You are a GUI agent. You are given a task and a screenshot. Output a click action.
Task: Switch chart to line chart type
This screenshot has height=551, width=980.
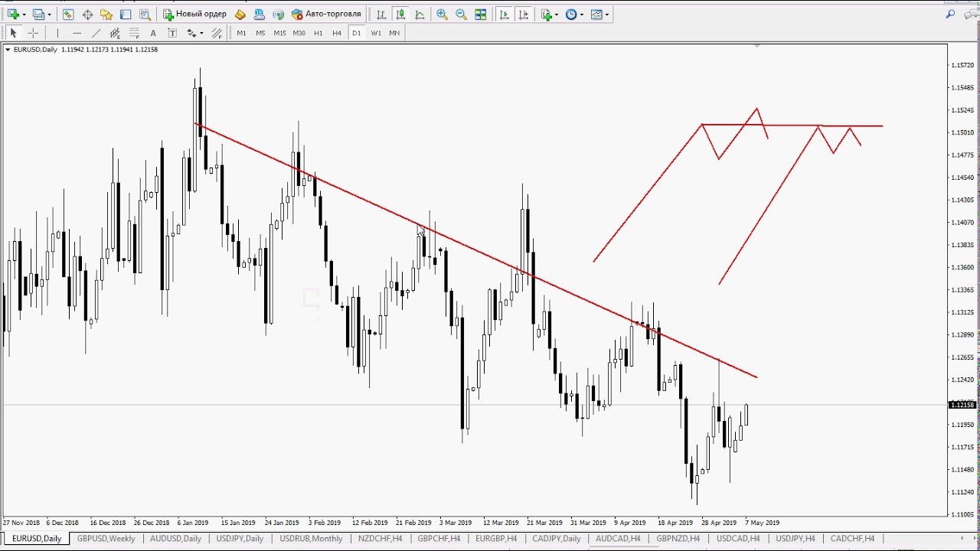click(420, 15)
